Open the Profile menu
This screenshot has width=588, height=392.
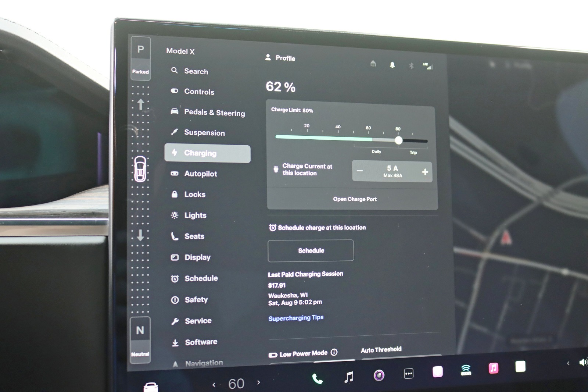280,58
